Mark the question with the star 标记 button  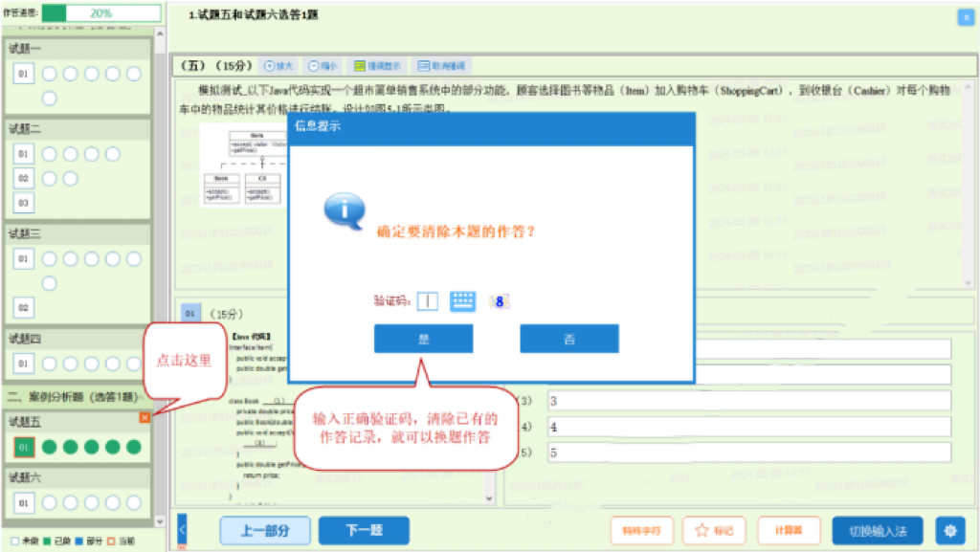(x=715, y=530)
